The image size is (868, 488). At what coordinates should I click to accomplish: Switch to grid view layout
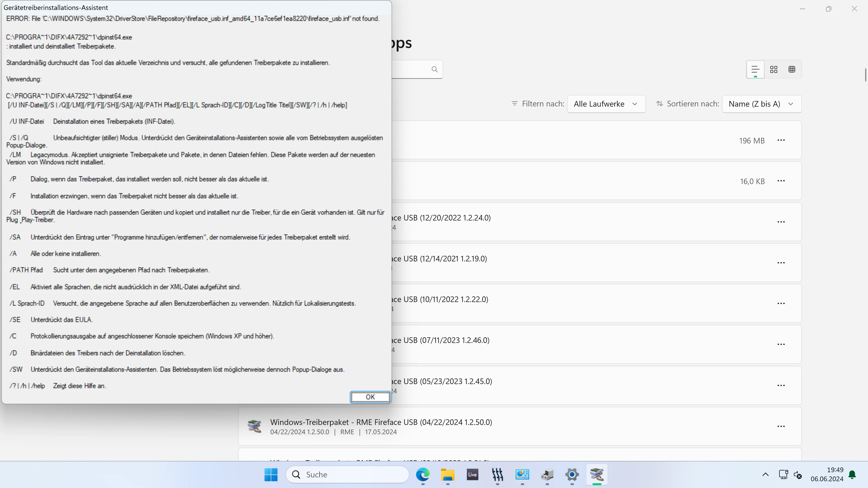tap(774, 69)
